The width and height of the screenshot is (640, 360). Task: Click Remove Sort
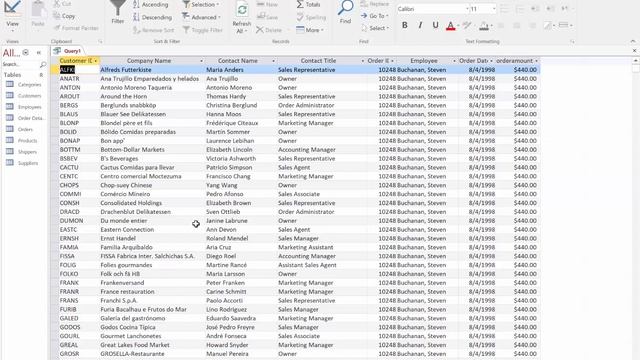tap(153, 30)
